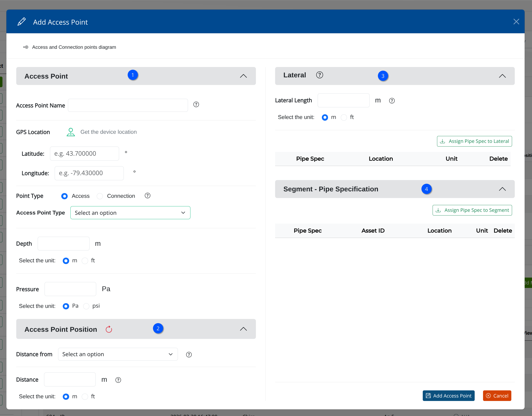
Task: Click Get the device location
Action: 109,132
